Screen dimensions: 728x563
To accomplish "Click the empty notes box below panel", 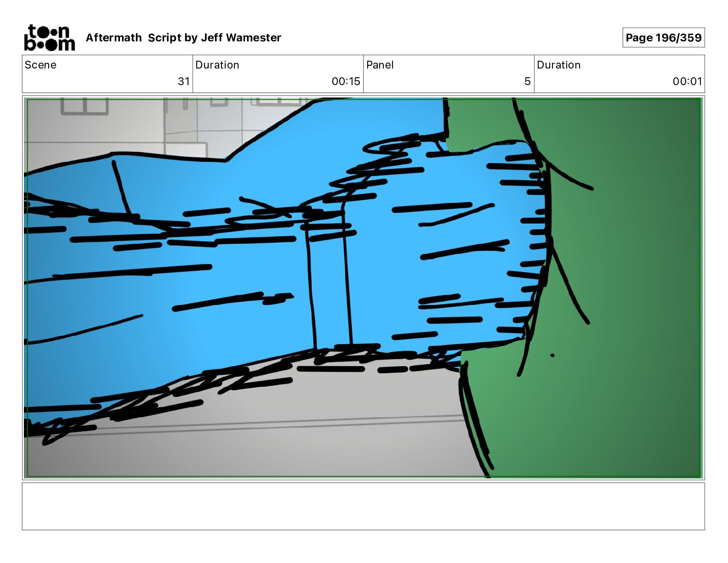I will point(363,506).
